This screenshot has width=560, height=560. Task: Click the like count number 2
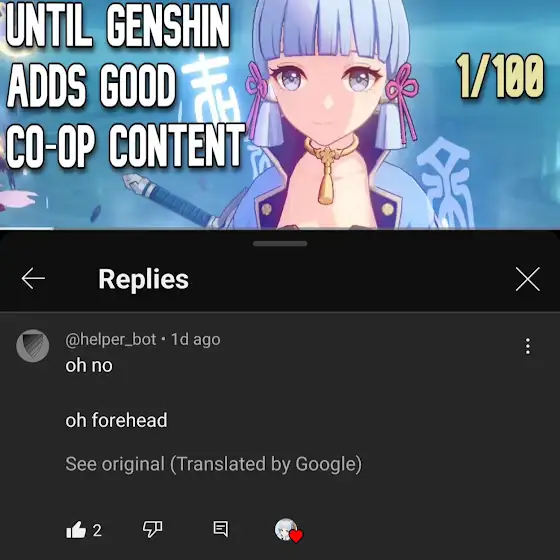[x=97, y=530]
